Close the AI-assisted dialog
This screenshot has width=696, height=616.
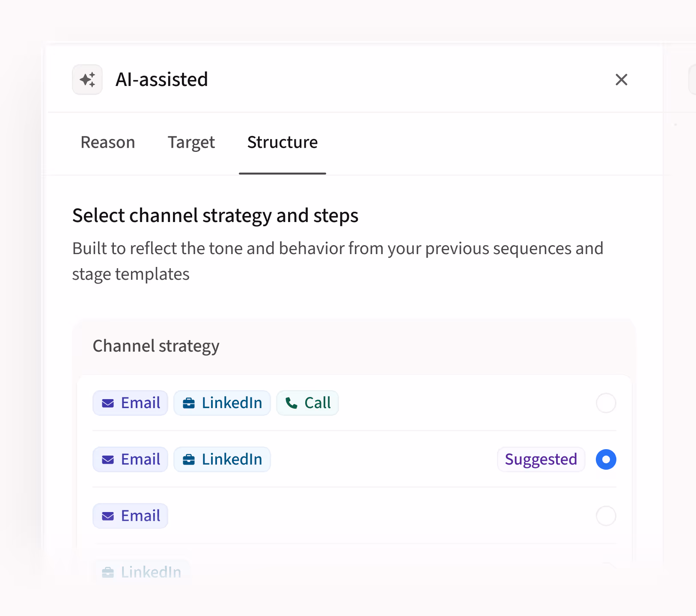[x=622, y=80]
